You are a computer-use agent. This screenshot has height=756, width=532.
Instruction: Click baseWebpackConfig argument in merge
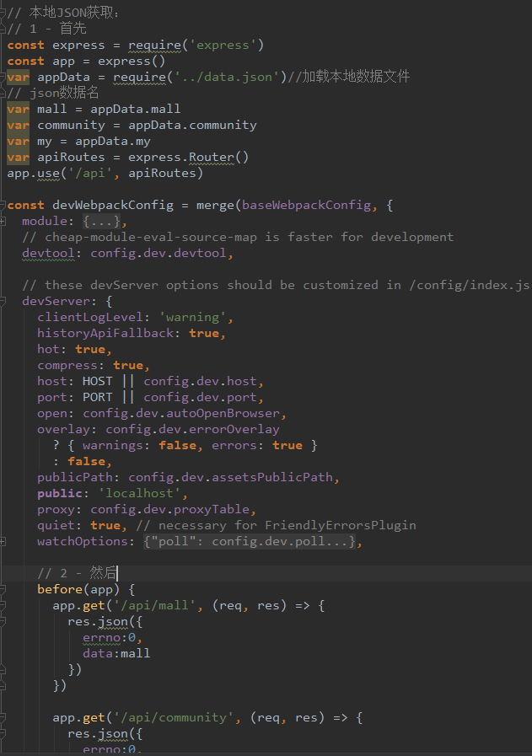point(306,205)
